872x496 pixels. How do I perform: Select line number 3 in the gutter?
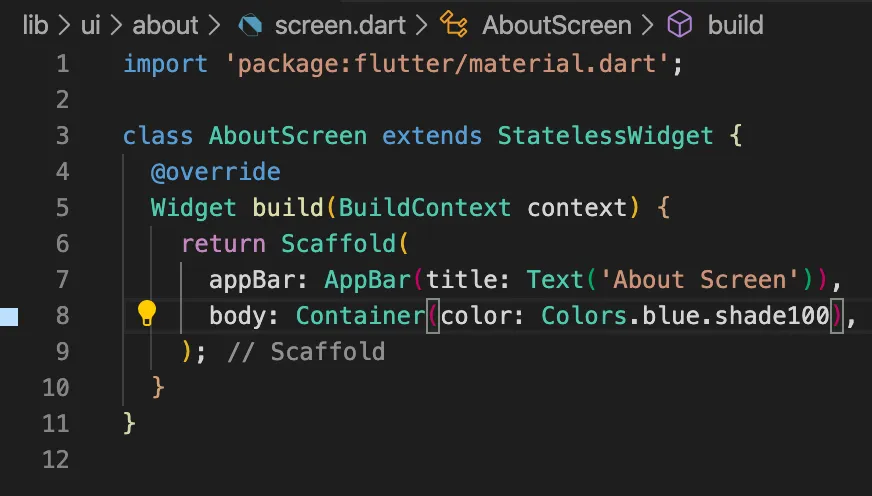[63, 136]
